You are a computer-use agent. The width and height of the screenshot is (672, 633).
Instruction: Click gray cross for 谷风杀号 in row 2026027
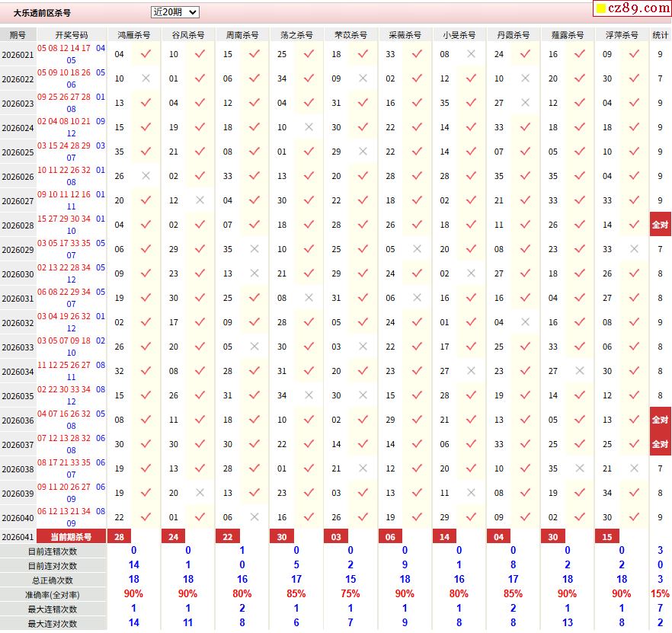click(200, 200)
